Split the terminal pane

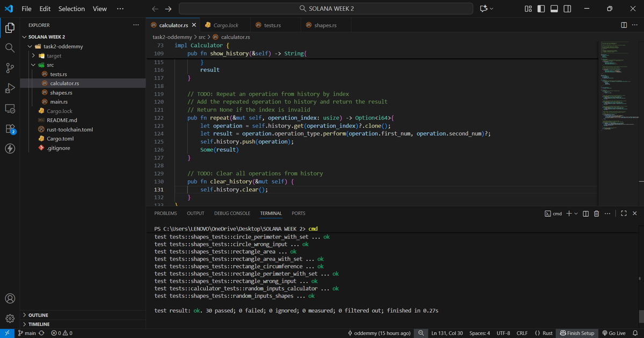(585, 214)
